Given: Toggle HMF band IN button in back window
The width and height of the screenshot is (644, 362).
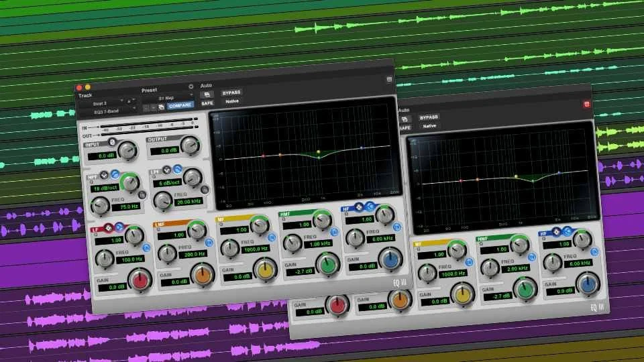Looking at the screenshot, I should coord(532,257).
